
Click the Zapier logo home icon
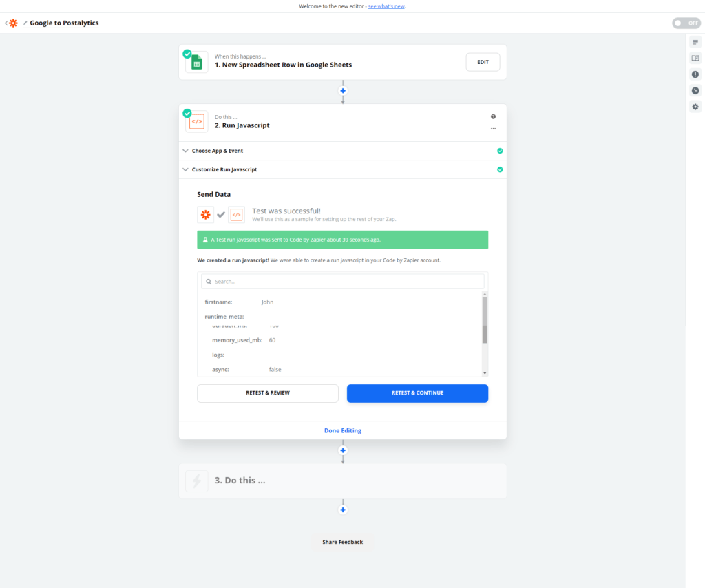pyautogui.click(x=14, y=23)
